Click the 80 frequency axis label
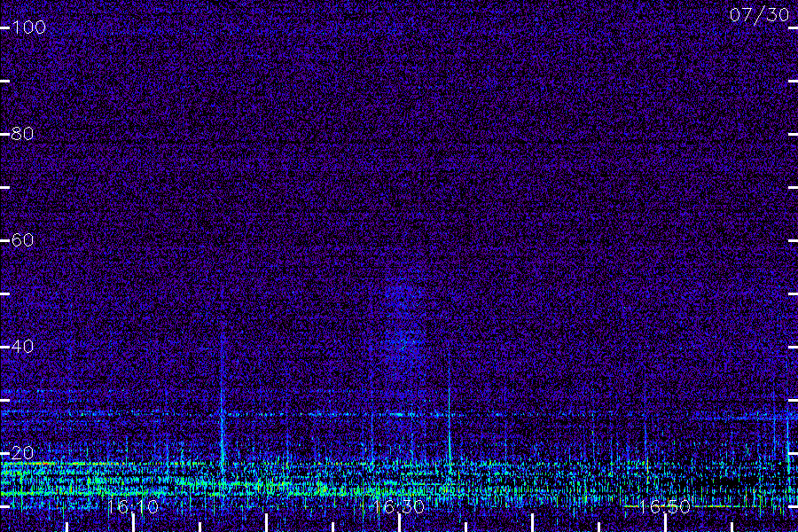This screenshot has height=532, width=798. 22,134
